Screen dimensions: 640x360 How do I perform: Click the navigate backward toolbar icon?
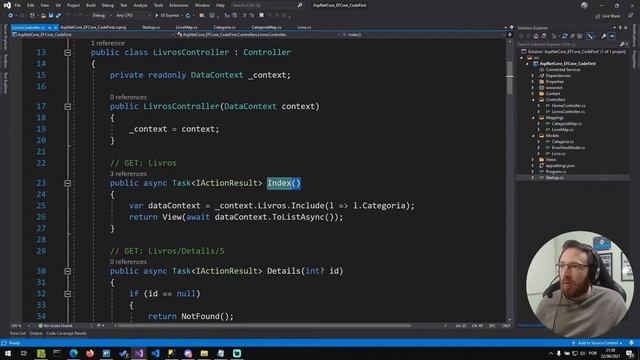[x=11, y=16]
